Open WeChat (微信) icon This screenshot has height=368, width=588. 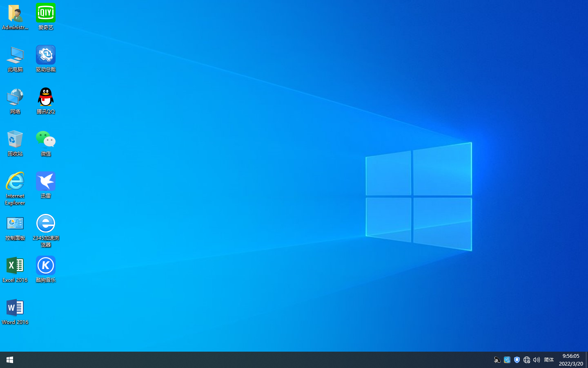click(46, 143)
